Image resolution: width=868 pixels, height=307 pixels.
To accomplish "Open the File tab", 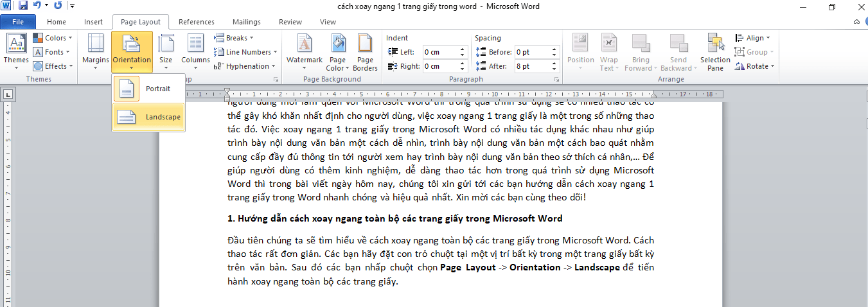I will pos(18,22).
